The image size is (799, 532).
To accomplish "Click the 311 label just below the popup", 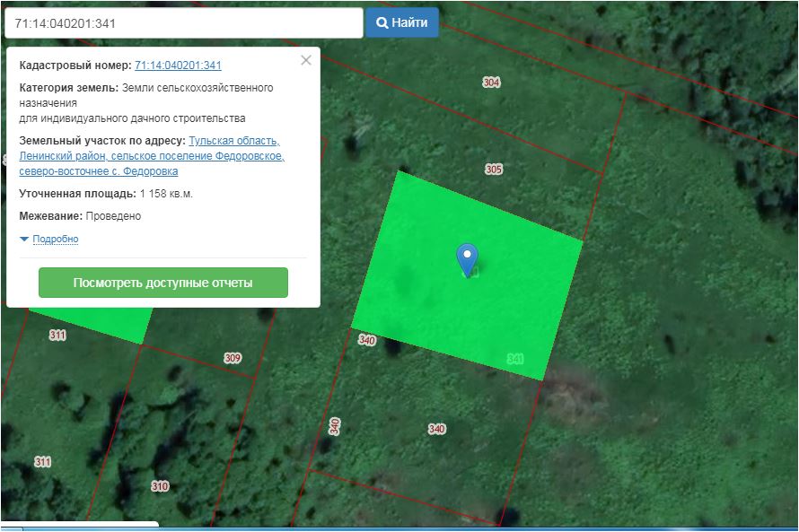I will coord(57,335).
